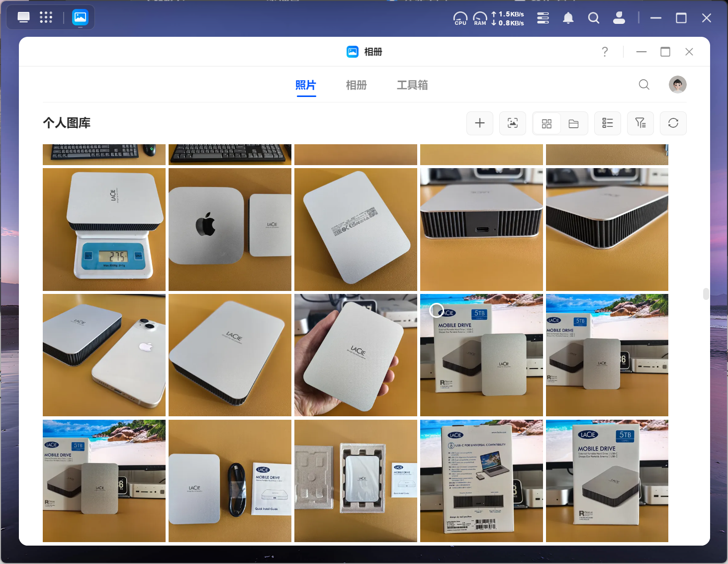Maximize the album app window
The width and height of the screenshot is (728, 564).
point(665,52)
